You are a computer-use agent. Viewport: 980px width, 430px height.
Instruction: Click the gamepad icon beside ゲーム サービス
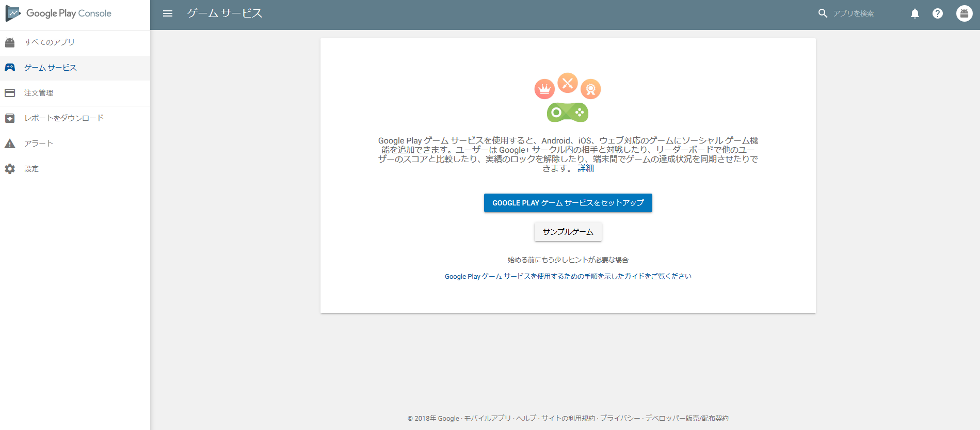pos(10,68)
